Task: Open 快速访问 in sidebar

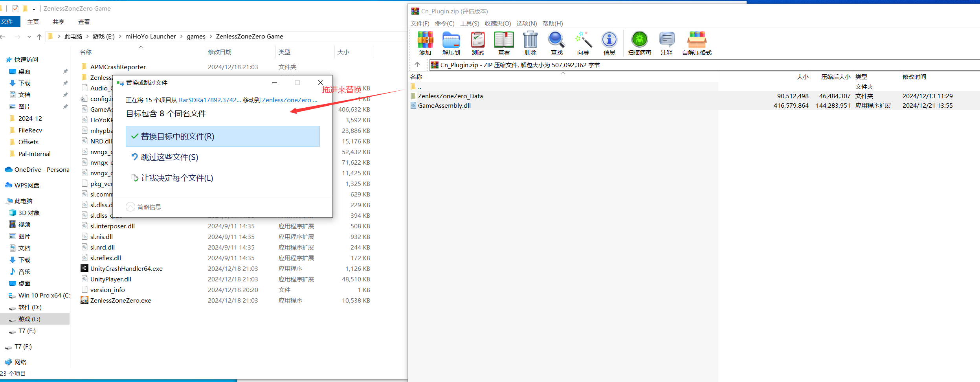Action: point(22,59)
